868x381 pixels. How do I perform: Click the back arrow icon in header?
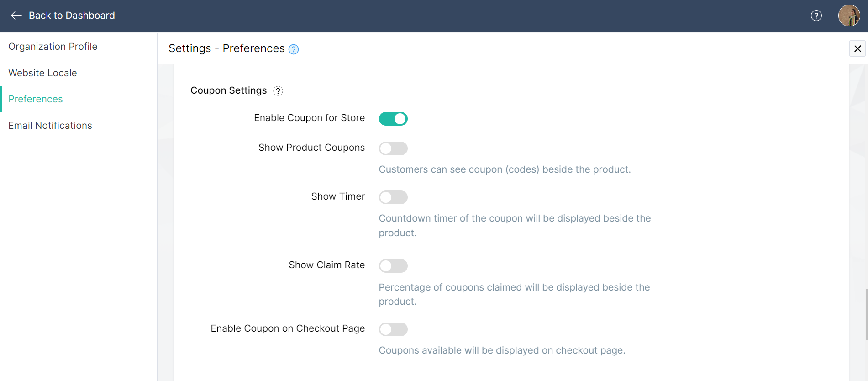click(x=16, y=16)
